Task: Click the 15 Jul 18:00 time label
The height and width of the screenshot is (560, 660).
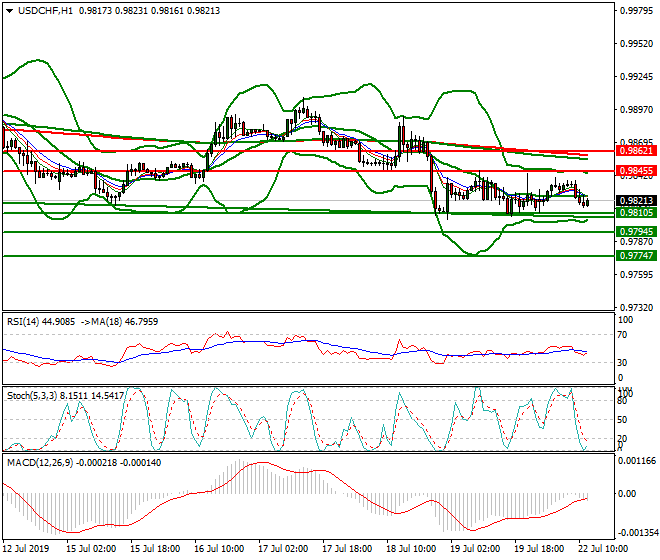Action: coord(155,549)
